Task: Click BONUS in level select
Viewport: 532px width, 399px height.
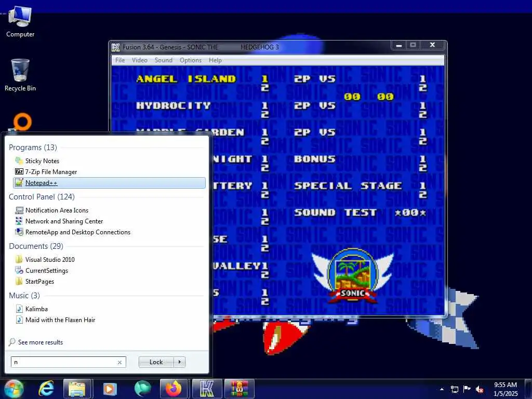Action: (x=314, y=159)
